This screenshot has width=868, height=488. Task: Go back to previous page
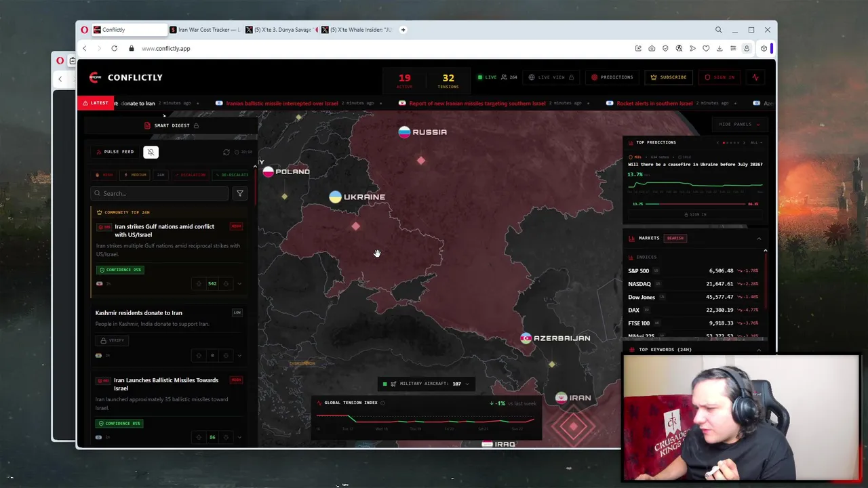pos(85,49)
